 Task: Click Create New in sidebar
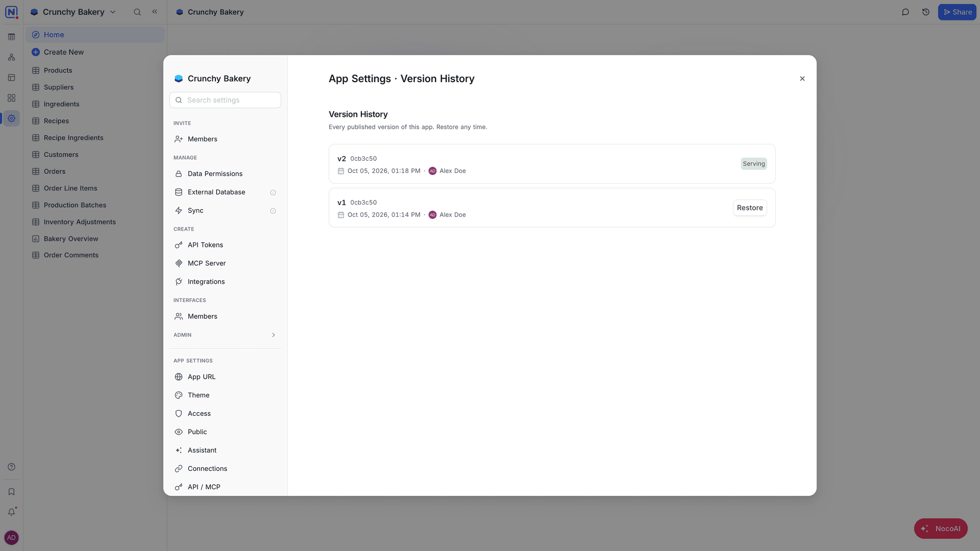click(95, 52)
